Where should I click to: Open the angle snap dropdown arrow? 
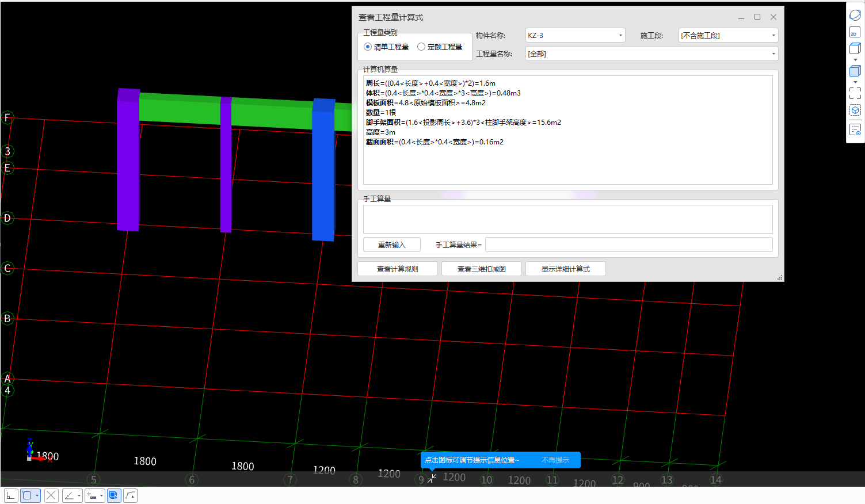(x=79, y=495)
